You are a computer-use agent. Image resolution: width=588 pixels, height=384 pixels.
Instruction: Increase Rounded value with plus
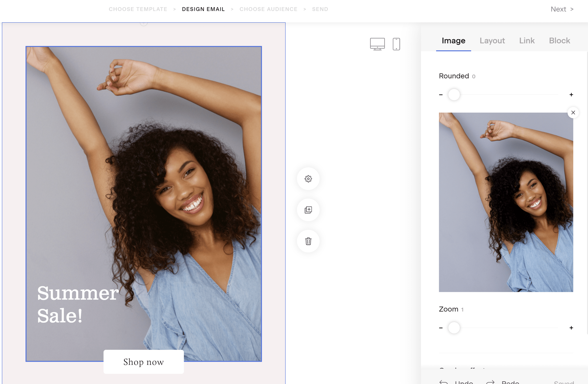571,95
